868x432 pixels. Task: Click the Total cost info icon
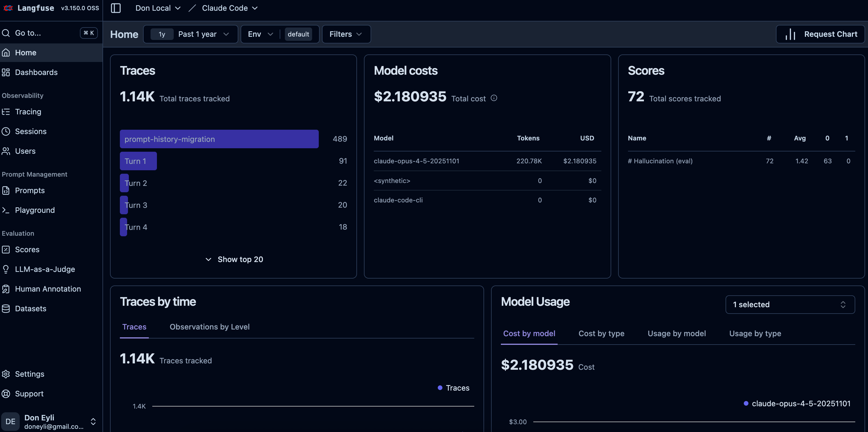click(x=494, y=98)
